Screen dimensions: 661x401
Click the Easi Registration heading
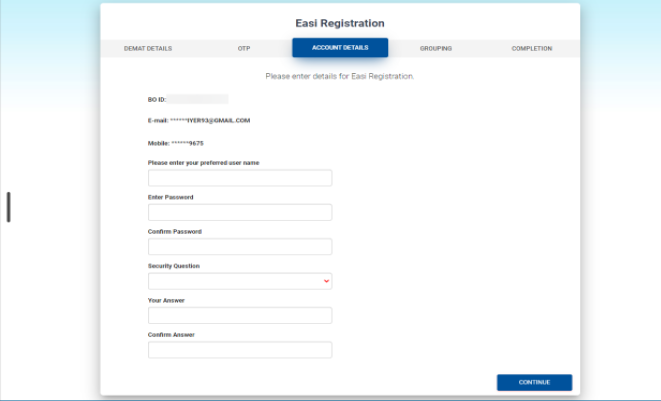pos(340,23)
